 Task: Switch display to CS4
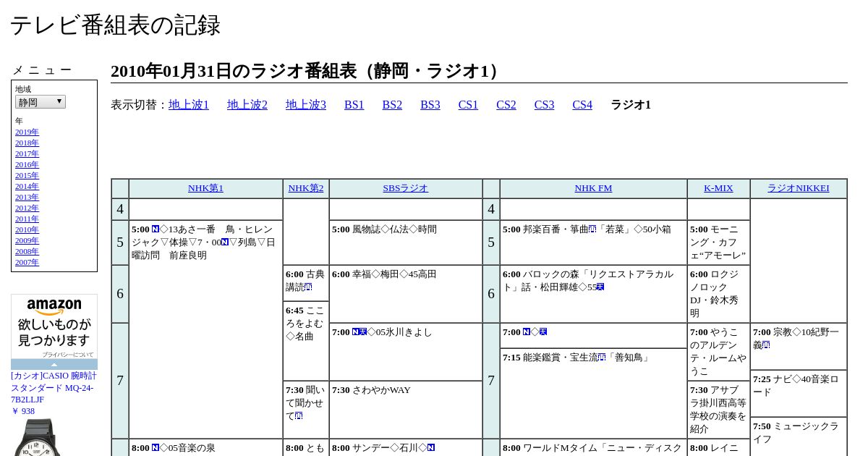[x=582, y=105]
